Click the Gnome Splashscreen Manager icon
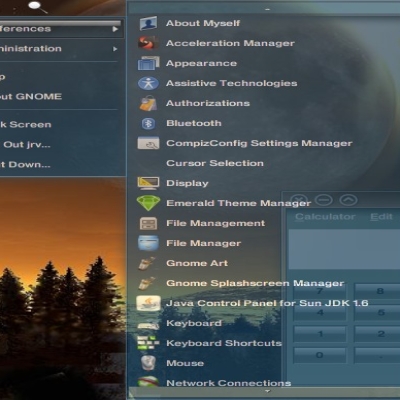400x400 pixels. 147,283
